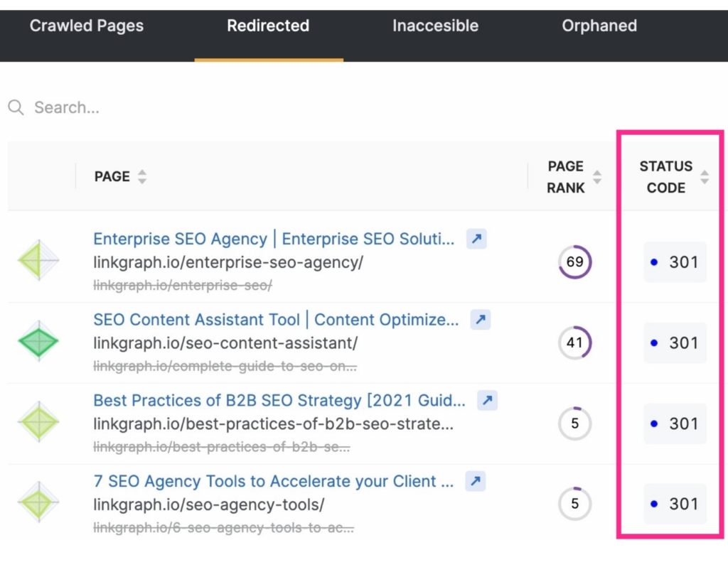
Task: Open external link icon for SEO Content Assistant
Action: 481,320
